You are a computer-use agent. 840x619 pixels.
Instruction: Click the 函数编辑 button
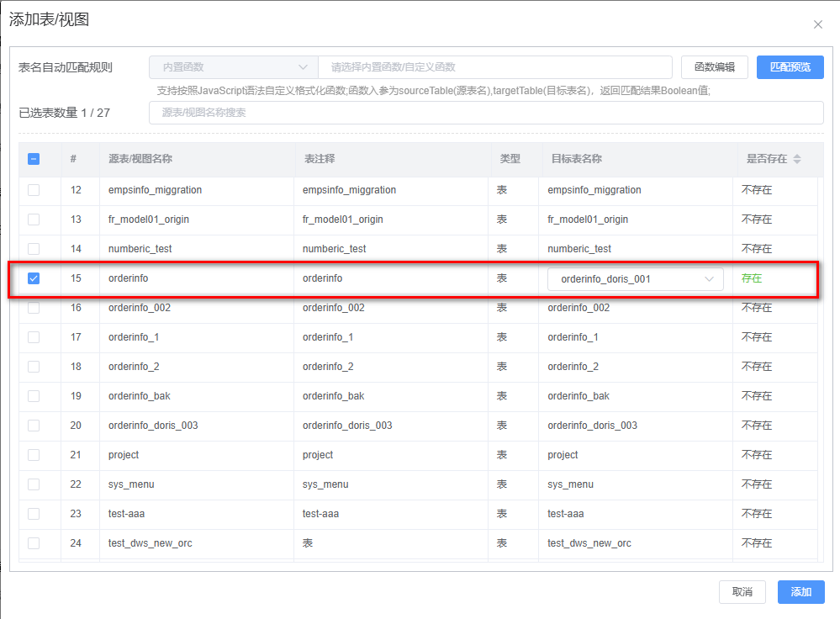[x=714, y=67]
